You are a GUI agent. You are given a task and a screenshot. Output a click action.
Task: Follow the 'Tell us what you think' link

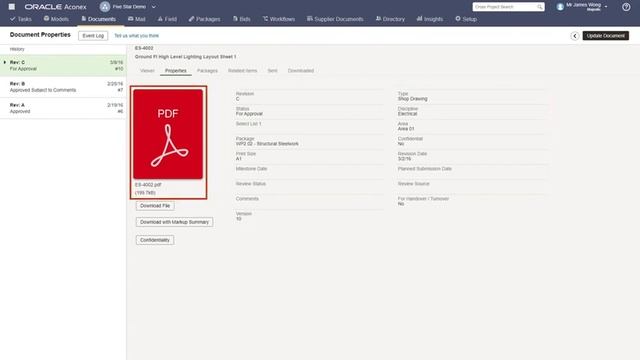coord(136,36)
